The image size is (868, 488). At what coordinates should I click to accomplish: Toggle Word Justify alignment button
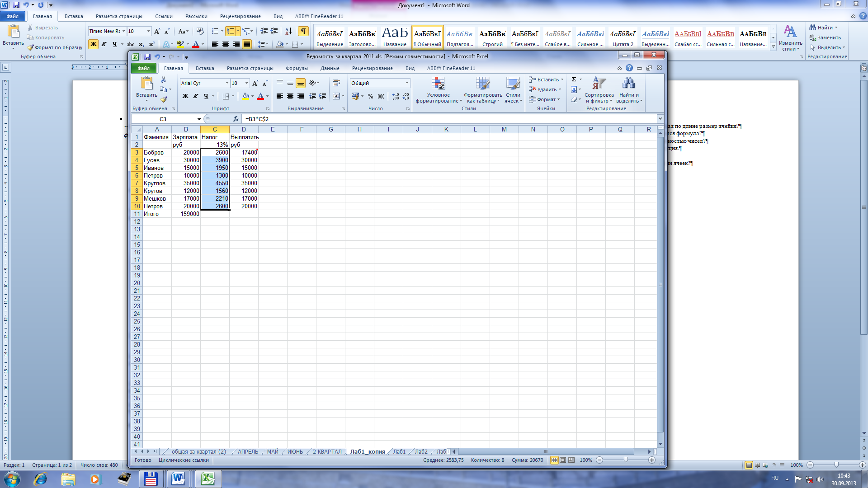[247, 44]
